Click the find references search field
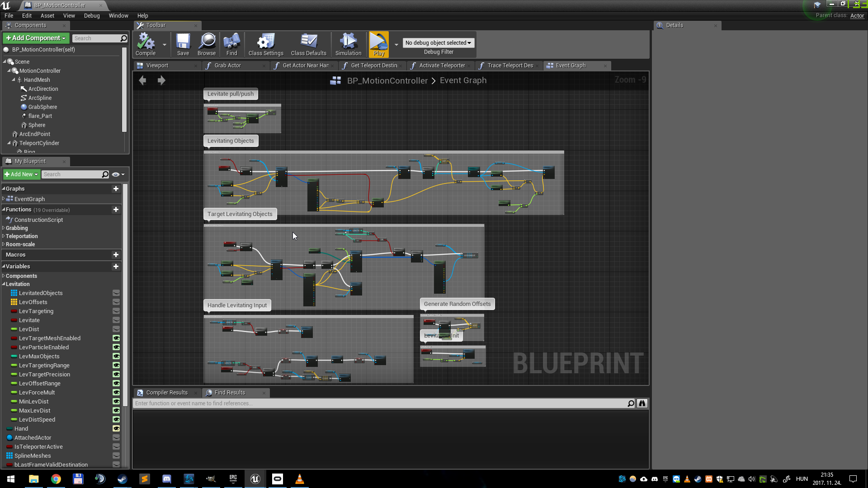Screen dimensions: 868x488 (380, 403)
